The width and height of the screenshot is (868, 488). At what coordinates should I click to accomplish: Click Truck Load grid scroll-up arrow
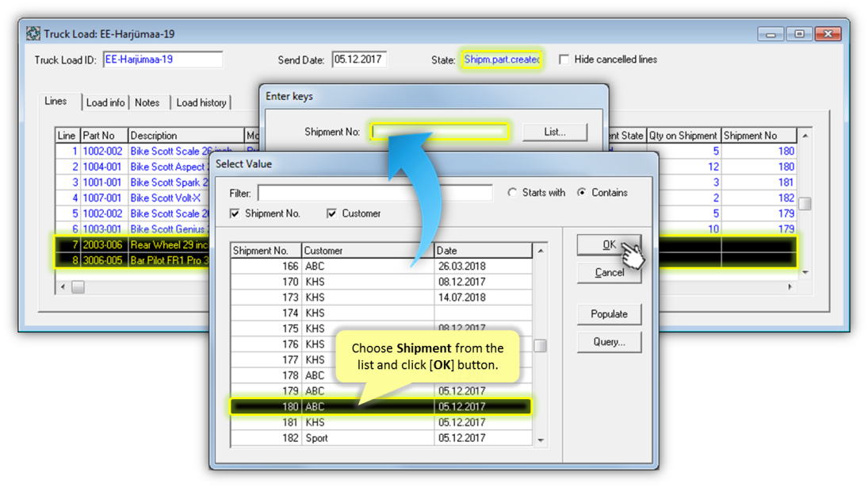point(805,136)
